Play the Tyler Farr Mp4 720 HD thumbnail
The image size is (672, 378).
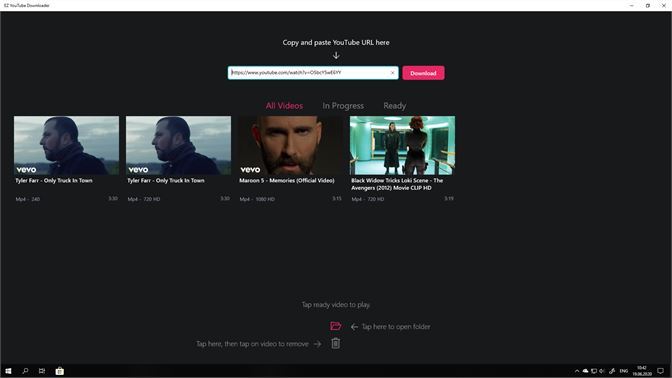point(178,145)
